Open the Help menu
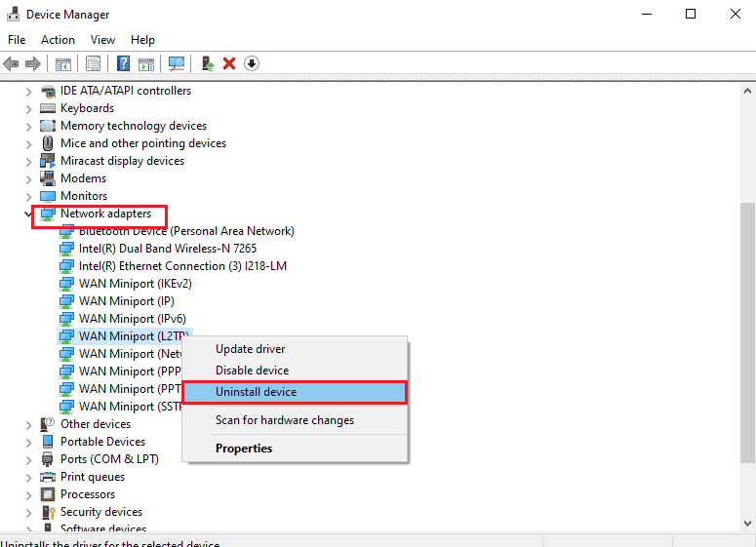Viewport: 756px width, 547px height. pyautogui.click(x=142, y=40)
